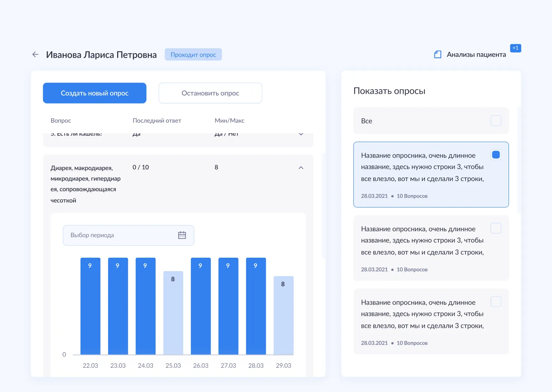Toggle the 'Все' checkbox
The image size is (552, 392).
click(x=496, y=121)
